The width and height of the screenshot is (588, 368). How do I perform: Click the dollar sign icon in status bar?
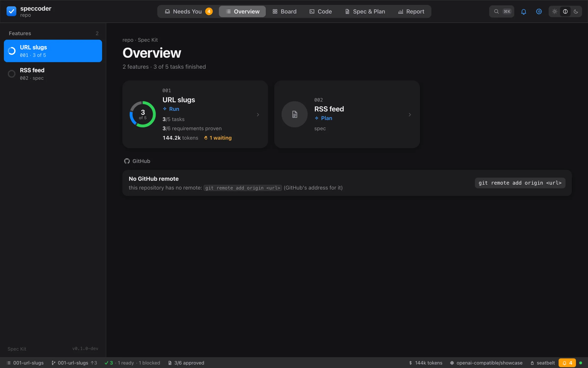pyautogui.click(x=410, y=363)
